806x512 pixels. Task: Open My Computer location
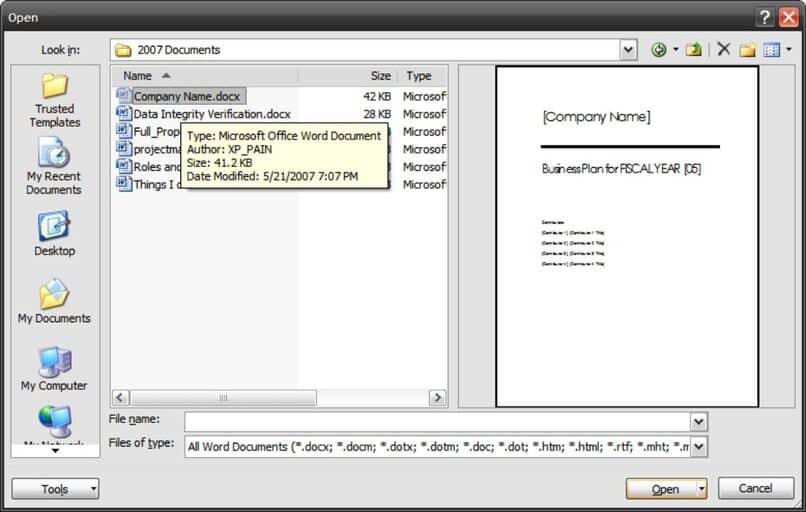coord(54,369)
